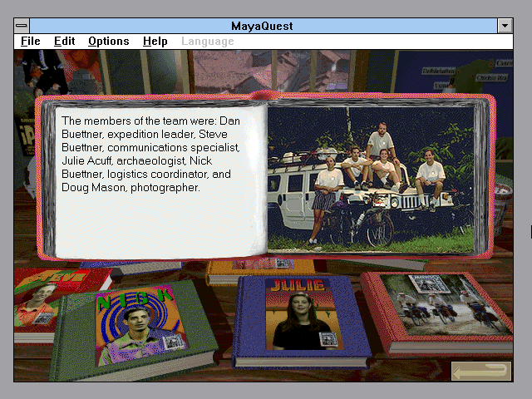Click the back arrow button
This screenshot has height=399, width=532.
coord(481,372)
